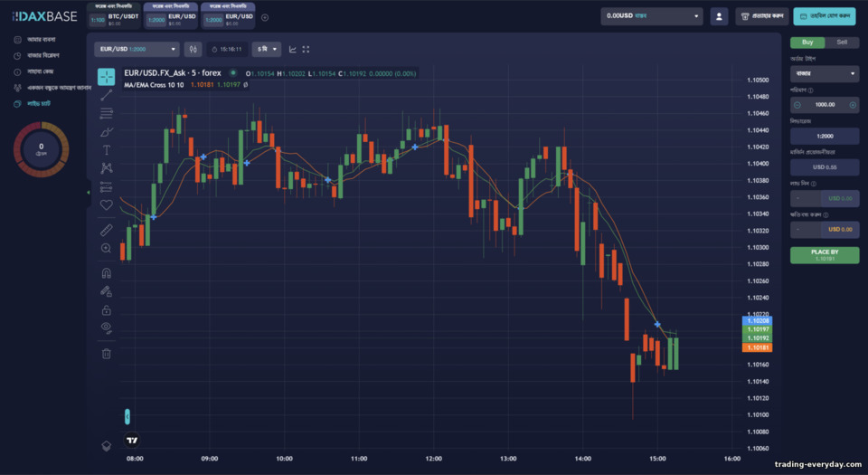This screenshot has height=475, width=868.
Task: Open the help center info sidebar item
Action: (34, 72)
